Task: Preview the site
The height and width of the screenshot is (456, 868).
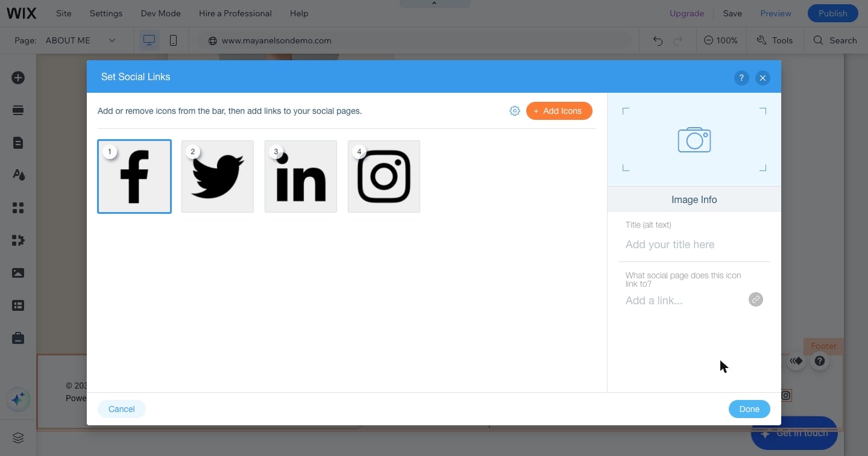Action: click(x=776, y=13)
